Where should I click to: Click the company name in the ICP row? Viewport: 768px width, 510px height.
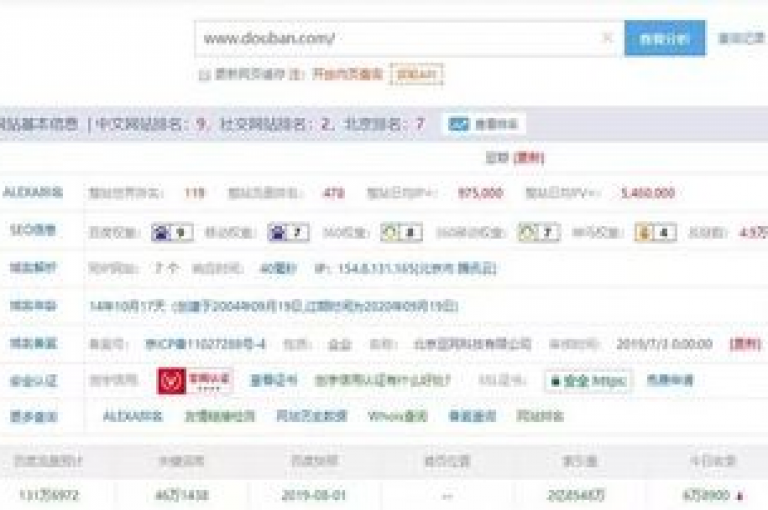[x=472, y=344]
